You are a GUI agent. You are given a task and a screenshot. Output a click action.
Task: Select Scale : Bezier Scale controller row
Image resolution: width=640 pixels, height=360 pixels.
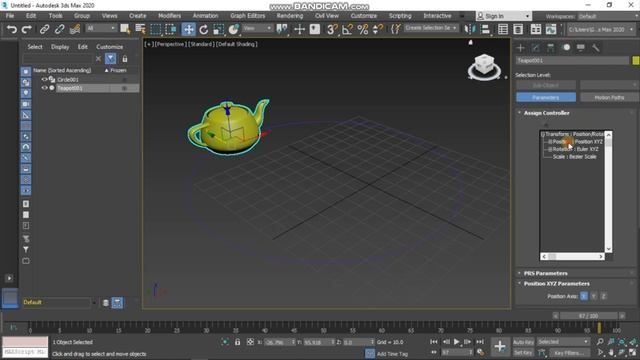coord(574,157)
